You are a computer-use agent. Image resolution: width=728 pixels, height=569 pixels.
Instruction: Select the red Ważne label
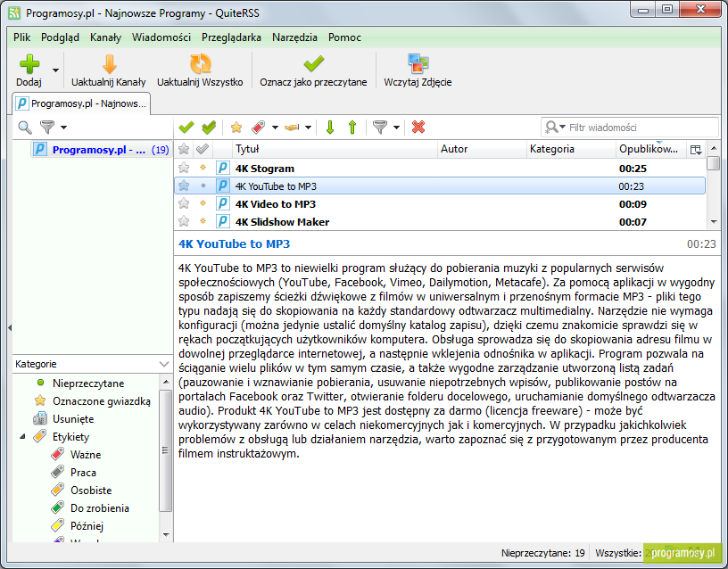coord(76,454)
